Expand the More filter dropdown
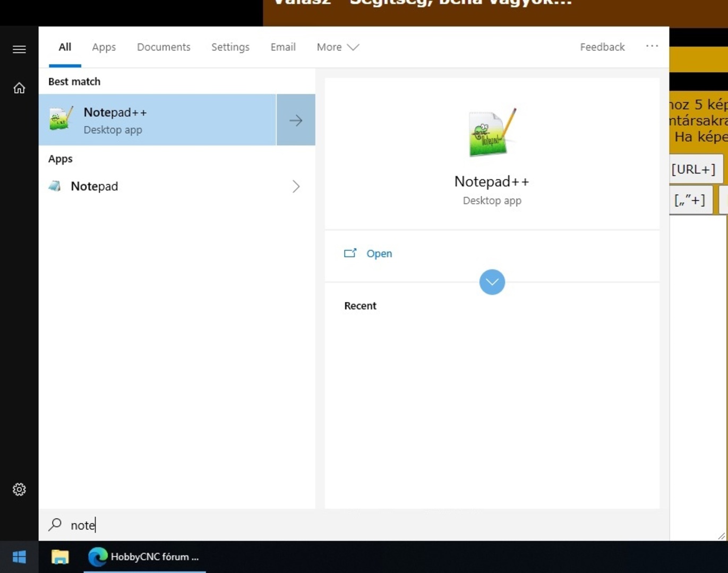 [x=338, y=47]
